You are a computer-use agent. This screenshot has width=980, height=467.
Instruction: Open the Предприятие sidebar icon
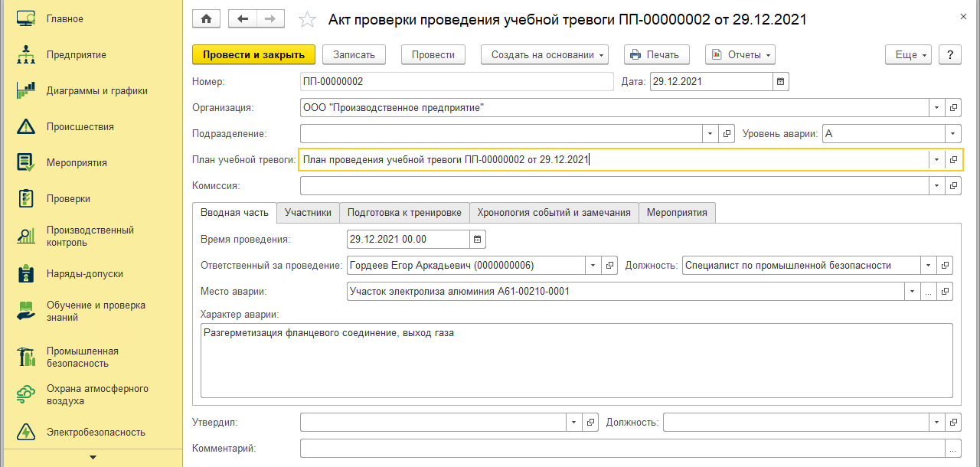click(x=26, y=54)
